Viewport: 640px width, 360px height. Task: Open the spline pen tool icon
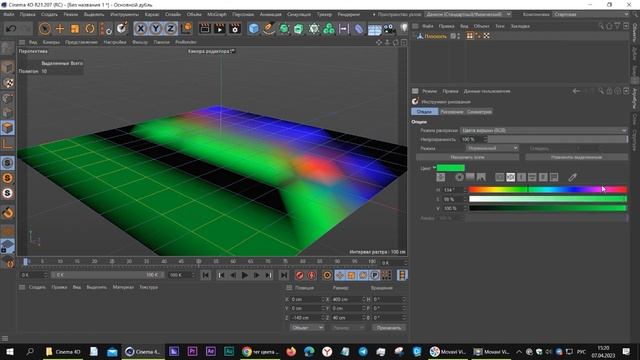[269, 29]
